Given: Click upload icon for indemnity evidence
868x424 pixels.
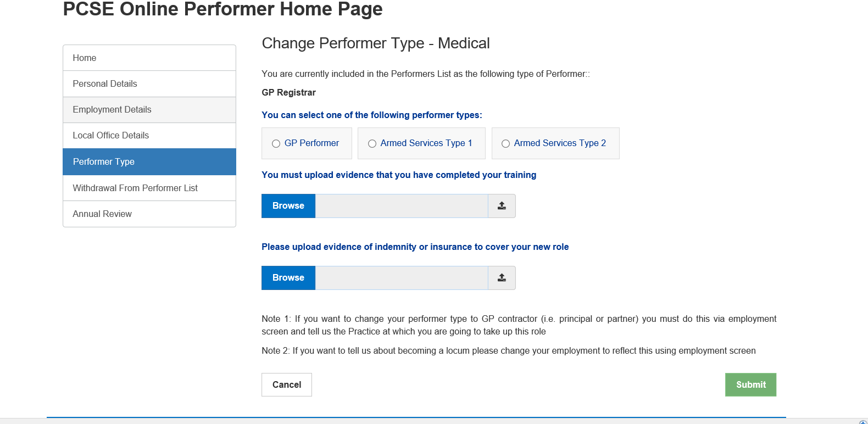Looking at the screenshot, I should [502, 278].
